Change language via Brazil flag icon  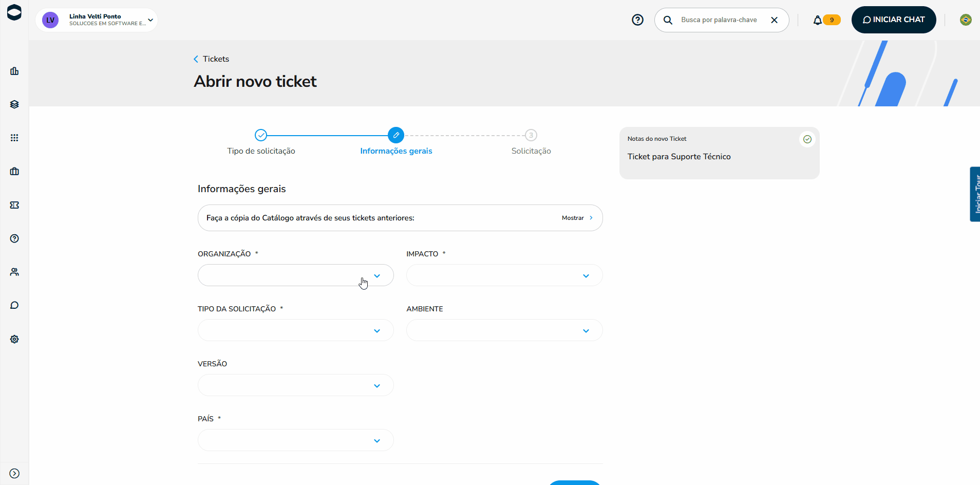(966, 20)
